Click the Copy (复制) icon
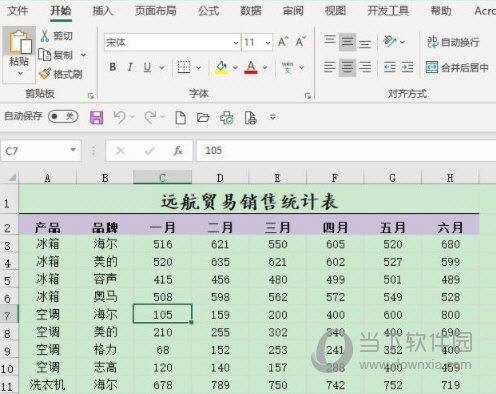This screenshot has height=394, width=496. pyautogui.click(x=44, y=55)
